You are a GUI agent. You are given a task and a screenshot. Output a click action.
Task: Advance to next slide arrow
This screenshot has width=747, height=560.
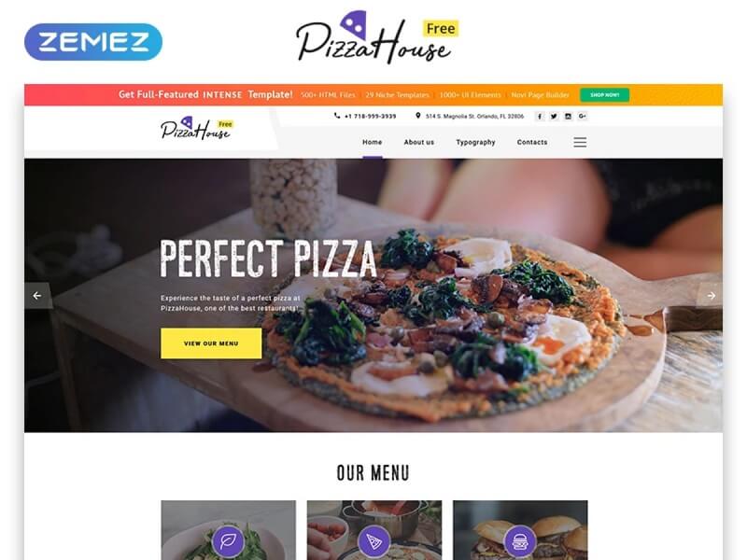click(711, 296)
